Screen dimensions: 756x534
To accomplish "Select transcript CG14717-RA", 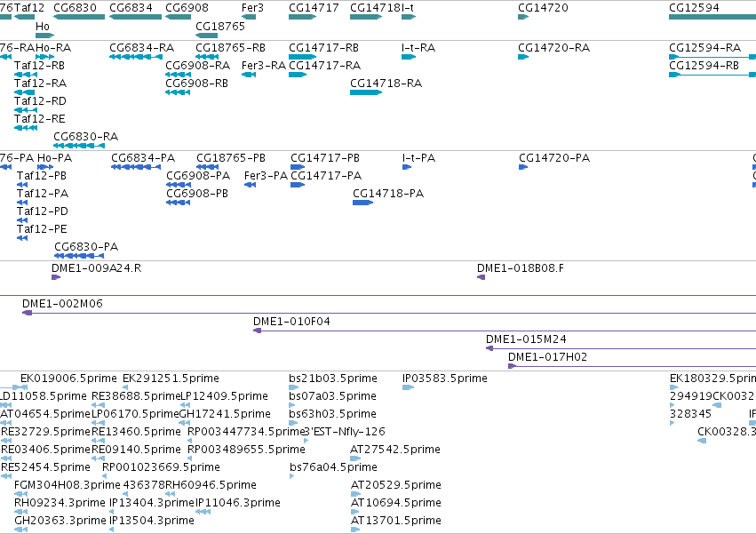I will 324,66.
